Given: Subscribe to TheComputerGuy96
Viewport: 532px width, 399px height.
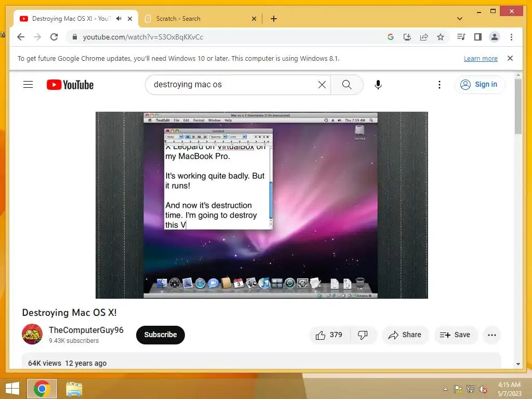Looking at the screenshot, I should 161,335.
